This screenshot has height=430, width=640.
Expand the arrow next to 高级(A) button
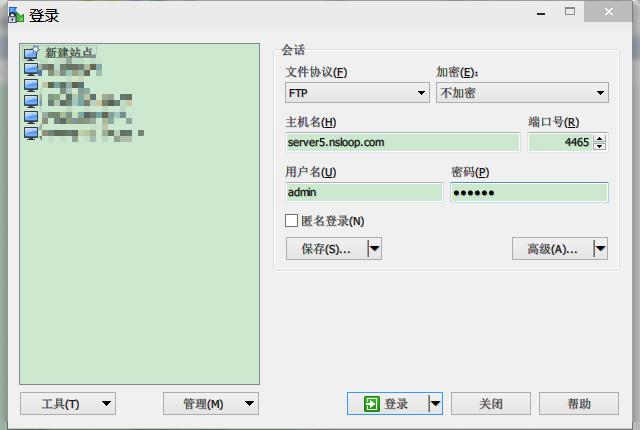(x=600, y=249)
